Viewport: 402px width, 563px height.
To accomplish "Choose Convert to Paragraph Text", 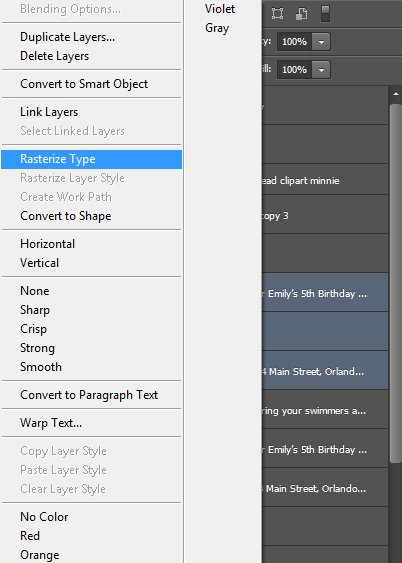I will [89, 395].
